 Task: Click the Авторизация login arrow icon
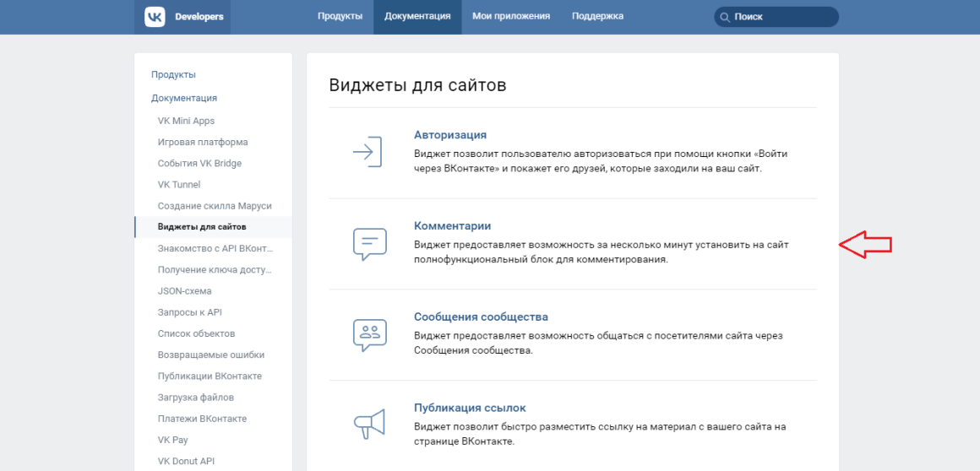367,152
